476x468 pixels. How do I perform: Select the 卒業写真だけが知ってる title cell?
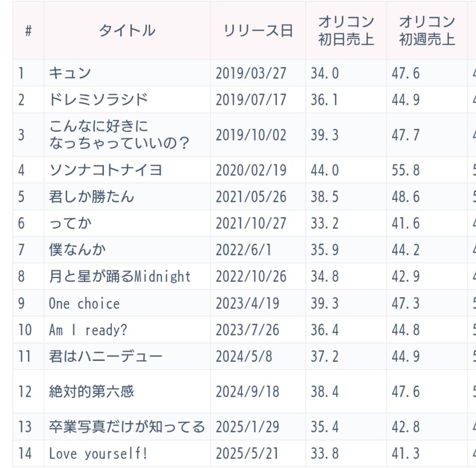click(127, 426)
